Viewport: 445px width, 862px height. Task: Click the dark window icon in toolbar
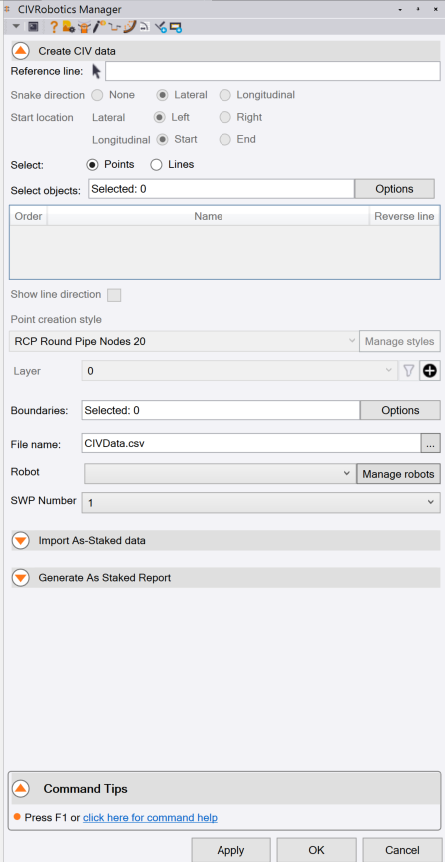click(x=33, y=26)
